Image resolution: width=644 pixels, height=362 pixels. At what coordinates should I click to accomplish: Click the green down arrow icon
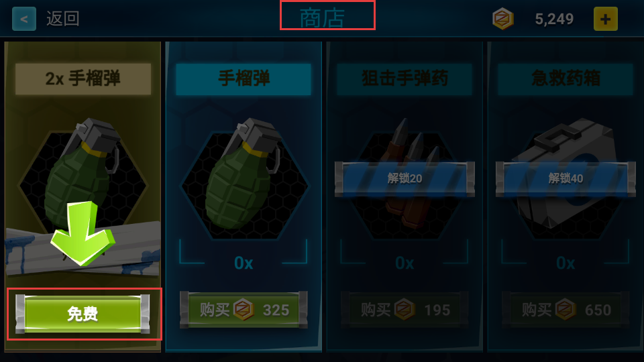(83, 233)
